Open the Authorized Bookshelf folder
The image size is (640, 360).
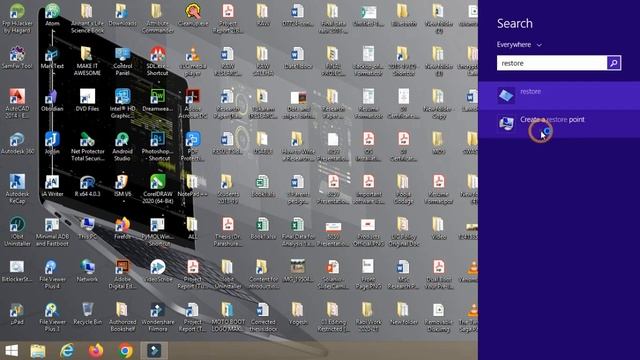(122, 317)
